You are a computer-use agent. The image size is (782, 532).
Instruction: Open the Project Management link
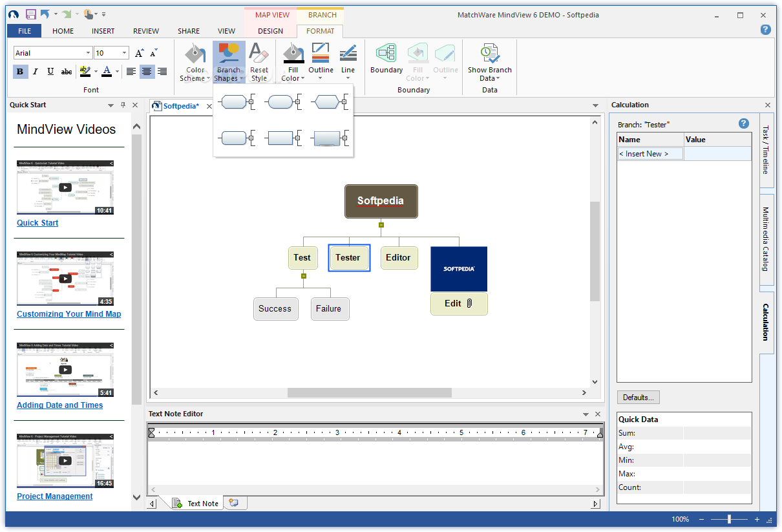55,496
